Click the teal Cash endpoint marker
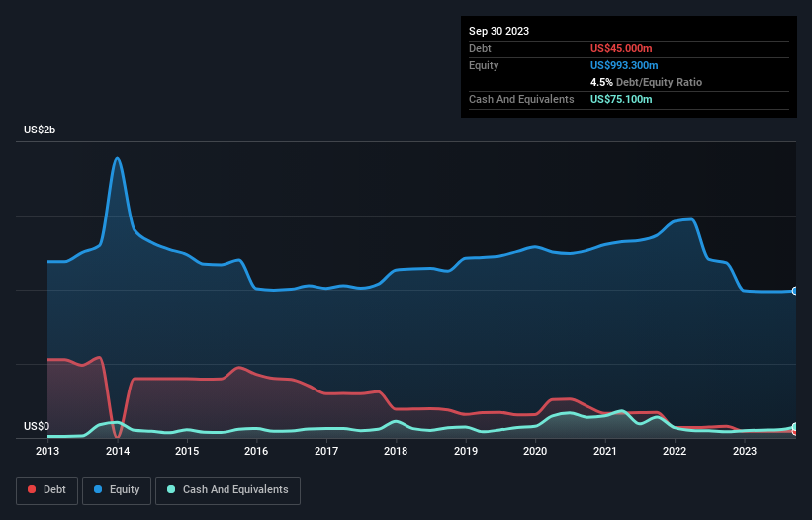812x520 pixels. 795,427
